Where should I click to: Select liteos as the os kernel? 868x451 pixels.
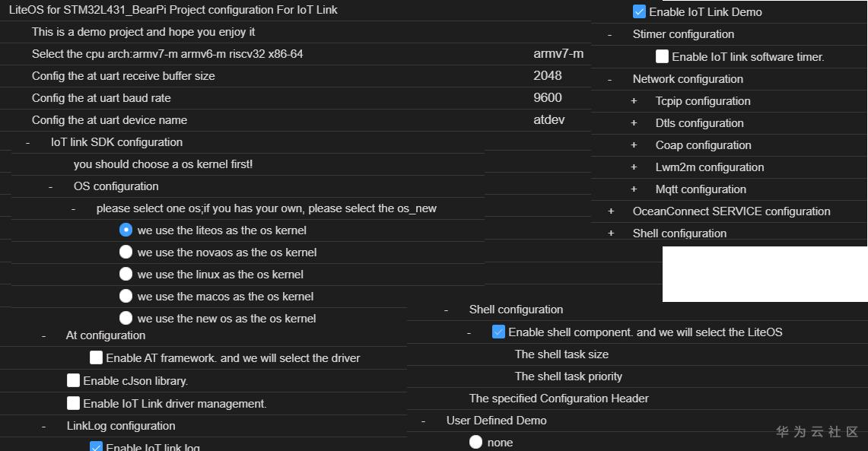pyautogui.click(x=126, y=230)
